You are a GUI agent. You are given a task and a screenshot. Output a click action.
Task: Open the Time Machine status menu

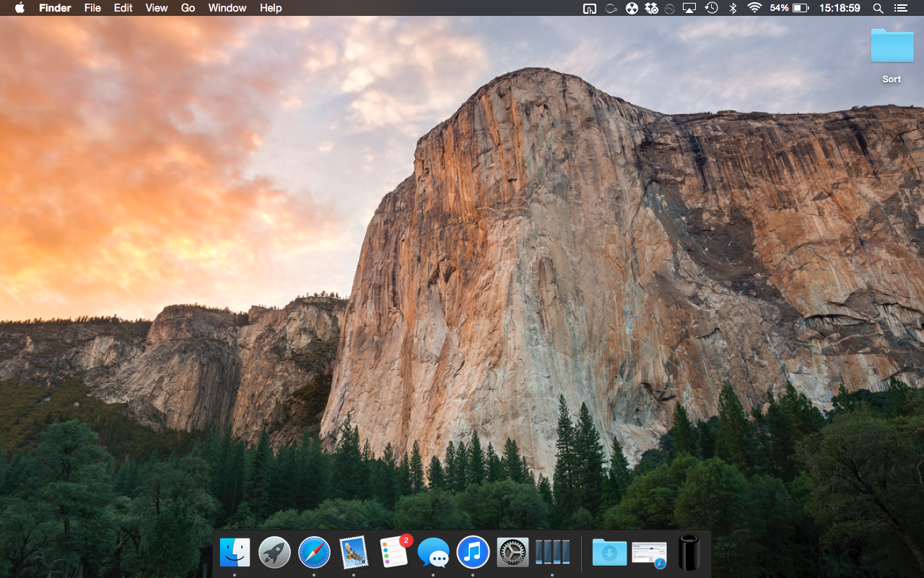712,8
